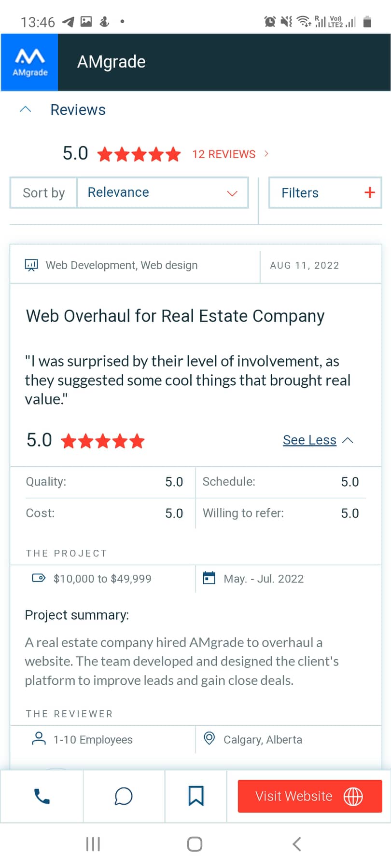Tap the calendar icon beside May. - Jul. 2022
This screenshot has height=868, width=391.
click(209, 578)
